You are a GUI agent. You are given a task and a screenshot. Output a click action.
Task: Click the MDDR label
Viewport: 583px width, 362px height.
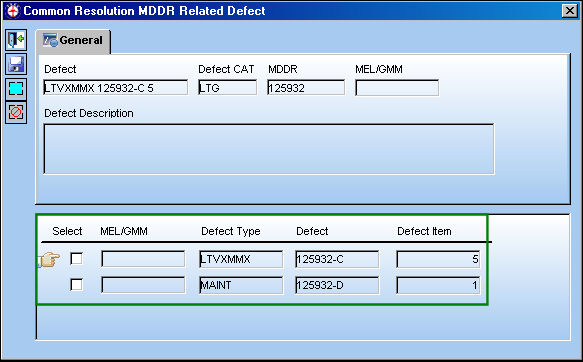(283, 69)
